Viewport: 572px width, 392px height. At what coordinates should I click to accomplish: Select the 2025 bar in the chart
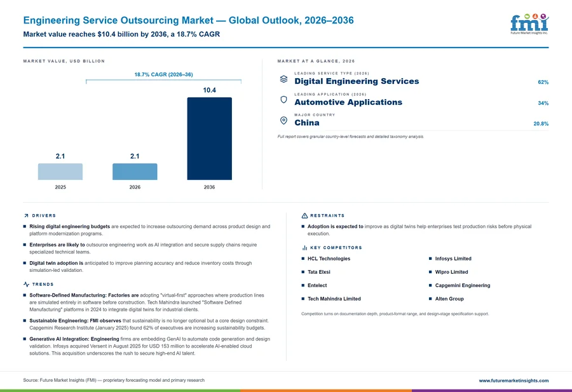pos(60,172)
